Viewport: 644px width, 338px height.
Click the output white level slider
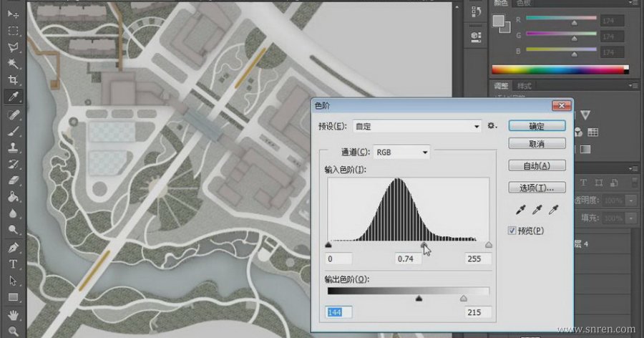(463, 299)
